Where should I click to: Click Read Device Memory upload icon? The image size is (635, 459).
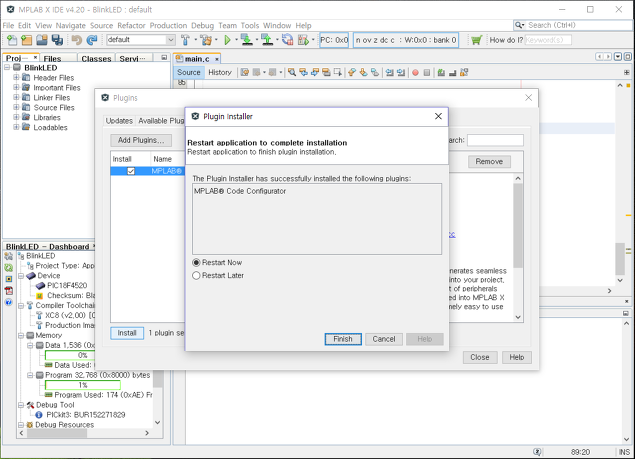coord(266,40)
